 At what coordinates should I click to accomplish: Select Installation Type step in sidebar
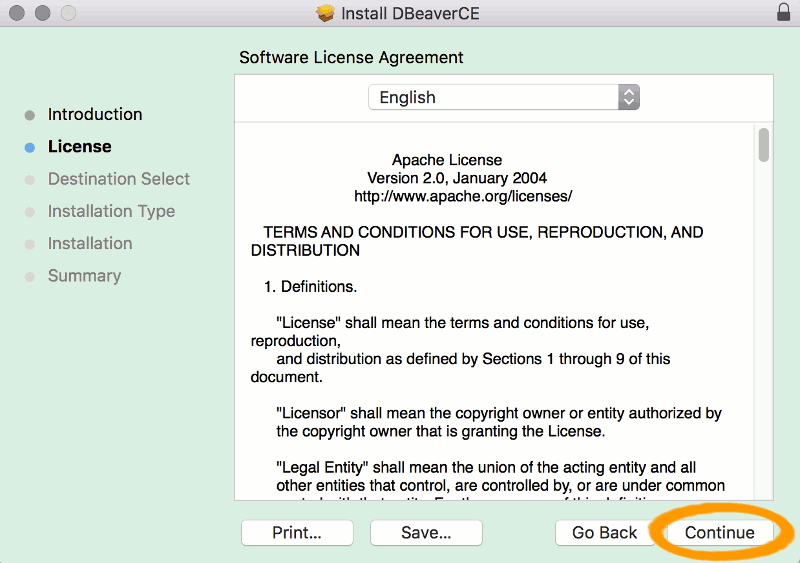click(x=111, y=211)
